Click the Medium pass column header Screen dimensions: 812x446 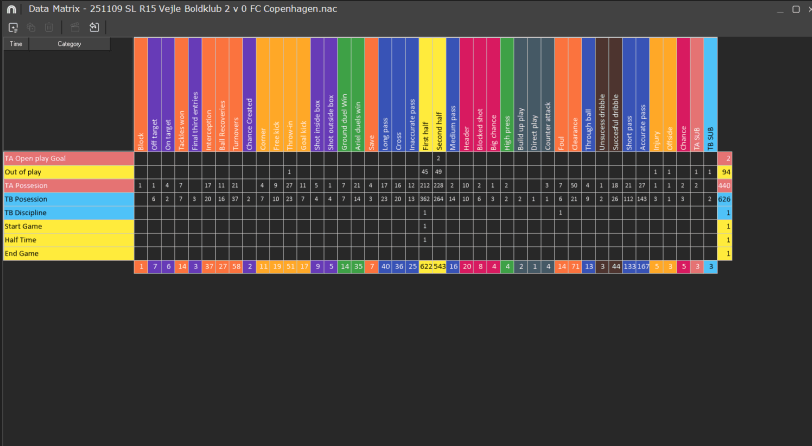point(453,94)
